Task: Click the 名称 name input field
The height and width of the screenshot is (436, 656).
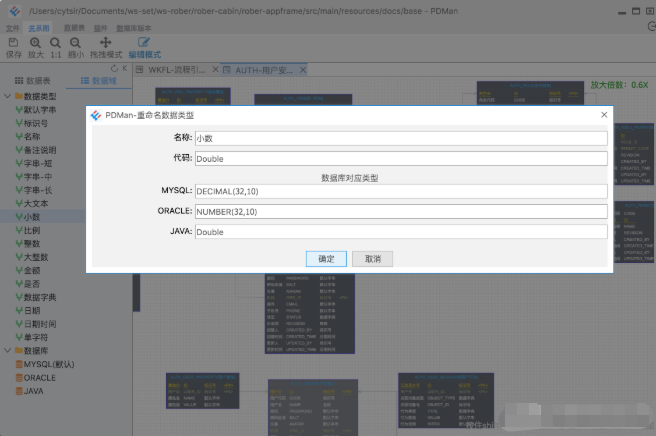Action: pos(401,138)
